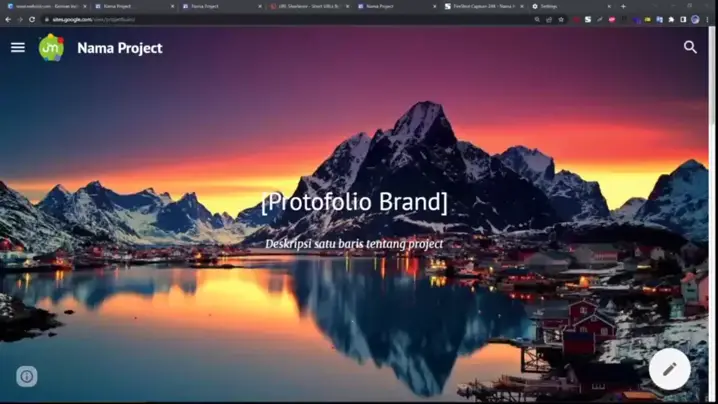Screen dimensions: 718x404
Task: Go back to previous page
Action: (8, 19)
